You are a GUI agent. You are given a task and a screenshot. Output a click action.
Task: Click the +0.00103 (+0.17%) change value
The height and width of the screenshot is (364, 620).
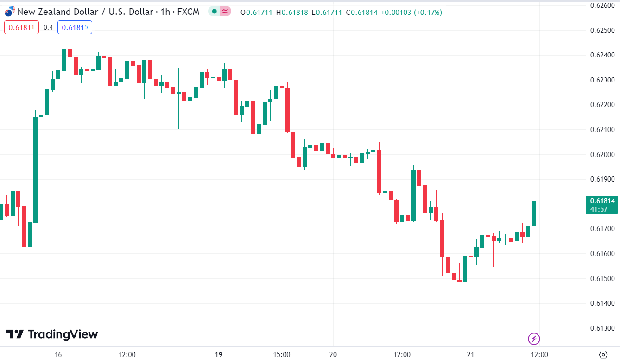[x=411, y=12]
